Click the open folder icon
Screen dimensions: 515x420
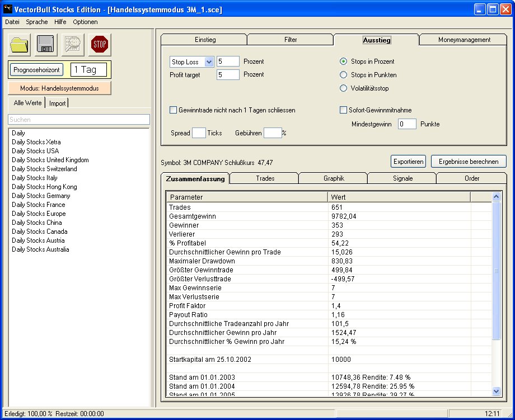point(20,44)
